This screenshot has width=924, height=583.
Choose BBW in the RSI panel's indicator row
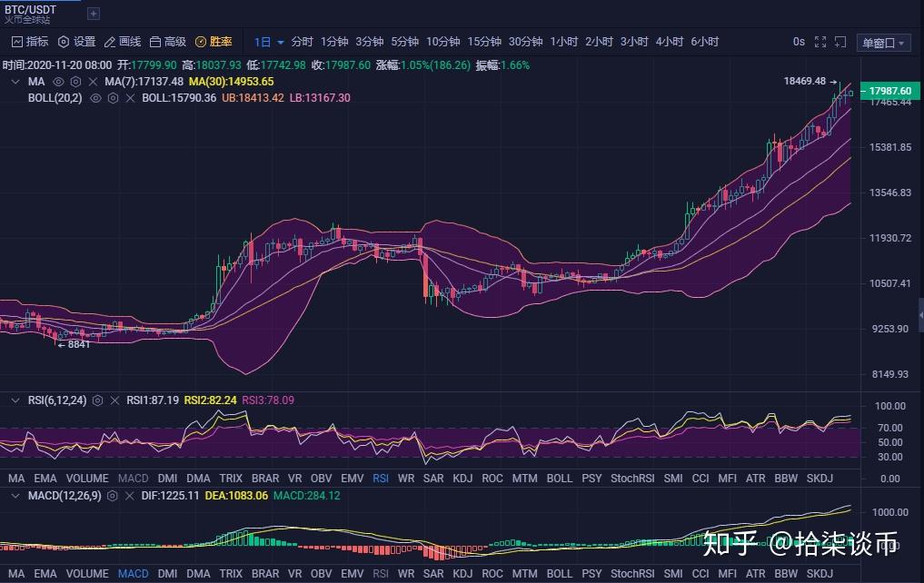786,479
